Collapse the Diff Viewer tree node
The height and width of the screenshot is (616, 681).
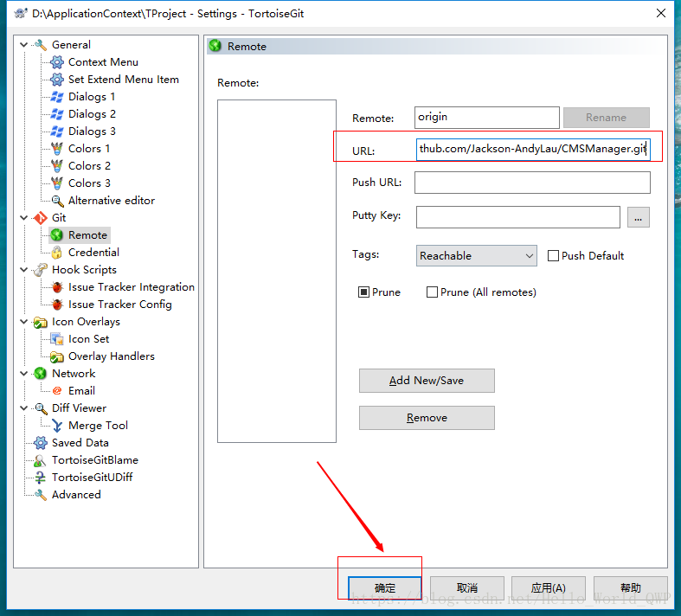(x=24, y=408)
